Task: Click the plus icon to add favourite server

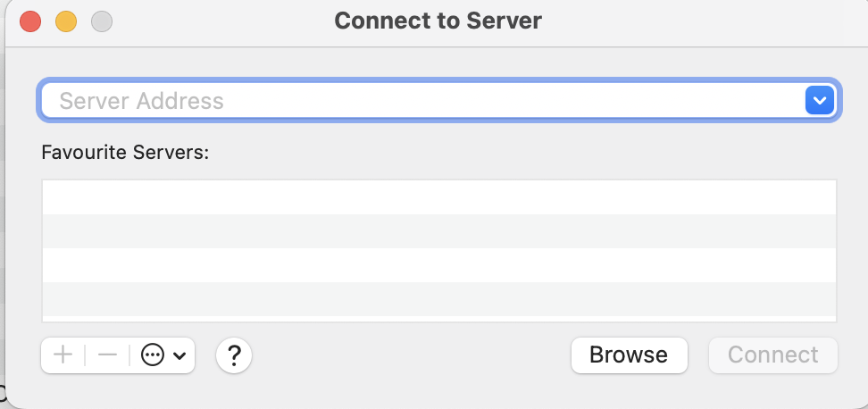Action: tap(63, 355)
